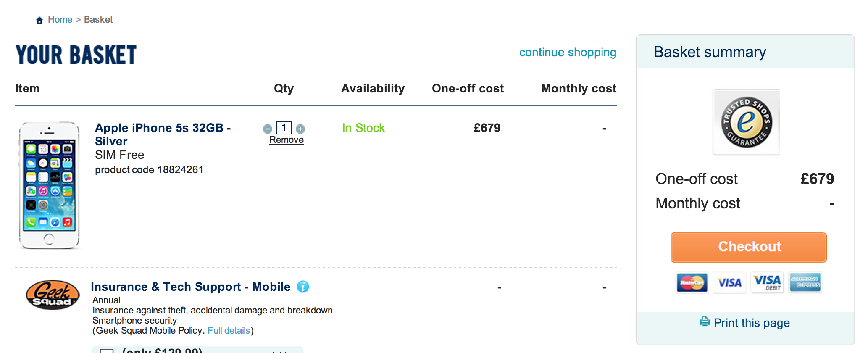Click the iPhone 5s product thumbnail
The height and width of the screenshot is (353, 868).
[x=49, y=185]
